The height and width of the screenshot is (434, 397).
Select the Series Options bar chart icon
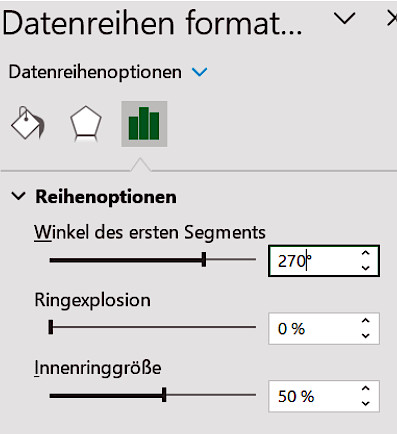(144, 124)
